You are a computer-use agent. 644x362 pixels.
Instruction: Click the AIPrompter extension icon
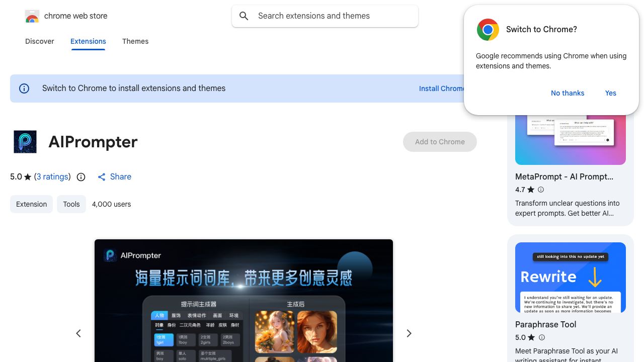pos(25,142)
